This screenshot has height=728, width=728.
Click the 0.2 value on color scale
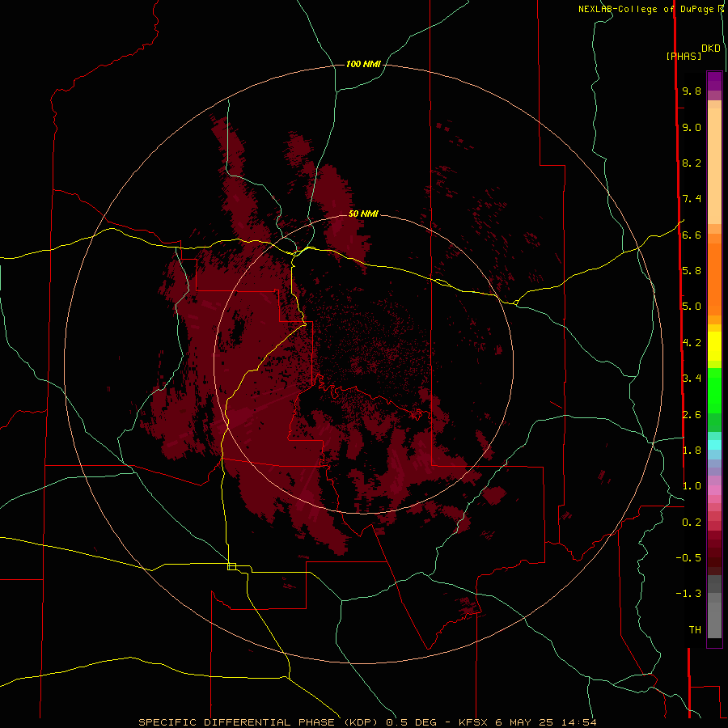(692, 523)
